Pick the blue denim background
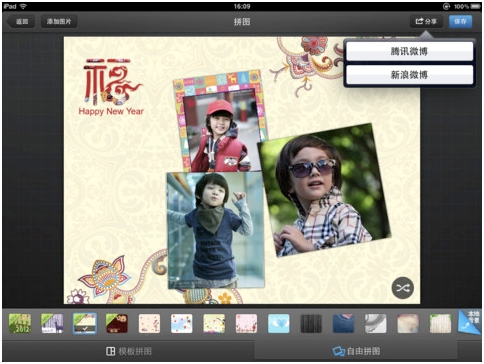This screenshot has height=364, width=484. point(343,323)
